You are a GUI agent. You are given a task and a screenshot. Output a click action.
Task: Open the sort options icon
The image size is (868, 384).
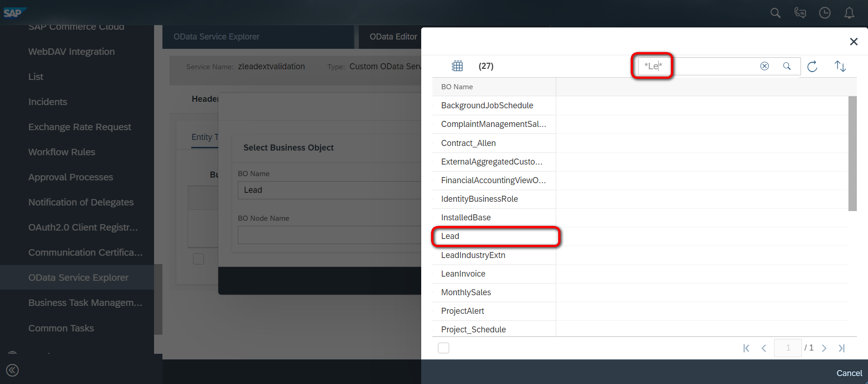click(x=840, y=66)
